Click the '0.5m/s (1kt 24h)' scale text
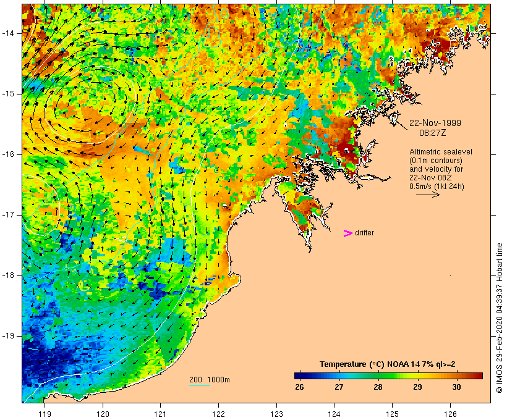Image resolution: width=507 pixels, height=420 pixels. point(437,187)
